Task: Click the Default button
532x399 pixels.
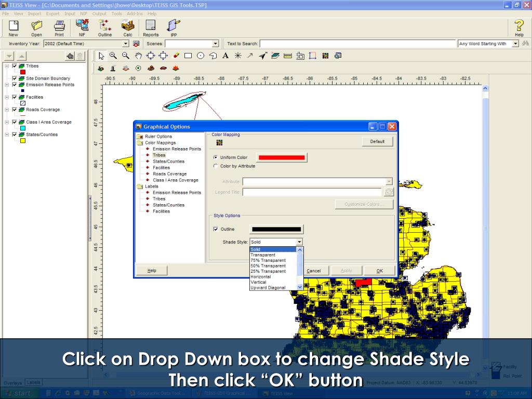Action: click(377, 141)
